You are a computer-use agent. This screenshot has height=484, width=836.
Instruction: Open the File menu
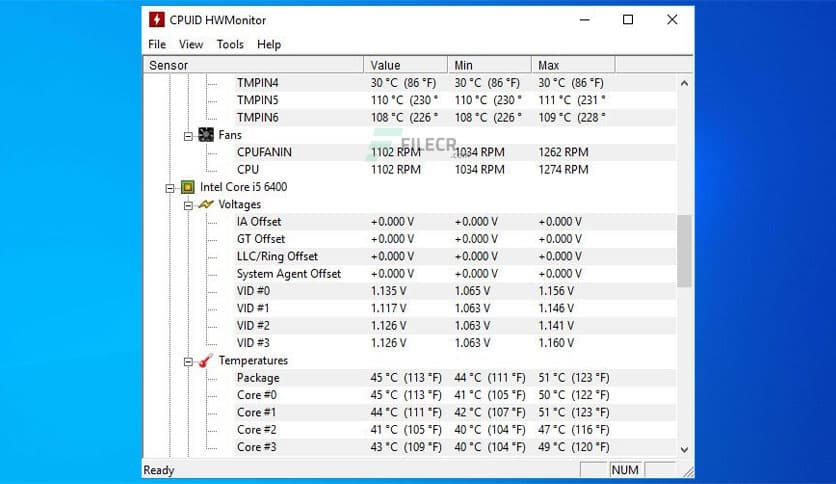click(x=157, y=44)
